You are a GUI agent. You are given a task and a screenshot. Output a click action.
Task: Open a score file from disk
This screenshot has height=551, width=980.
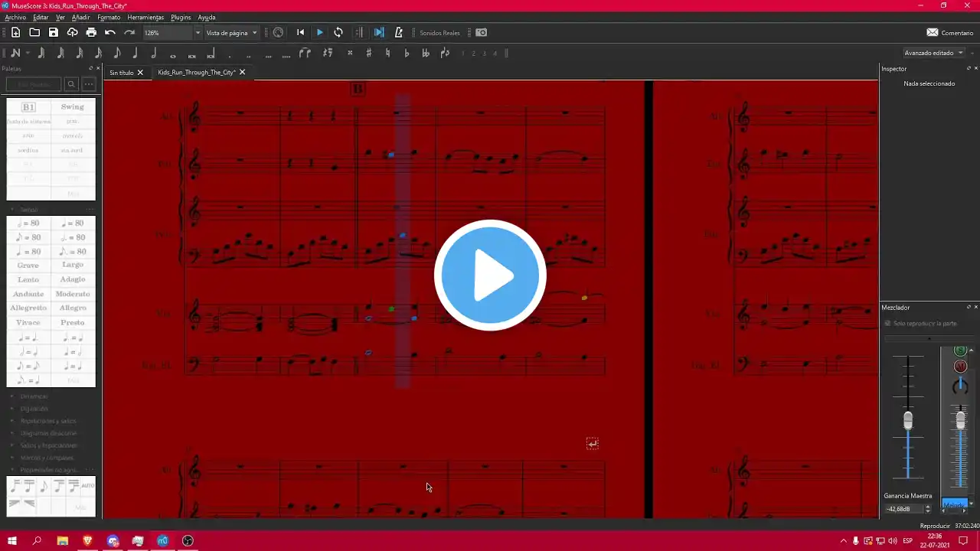pyautogui.click(x=34, y=32)
